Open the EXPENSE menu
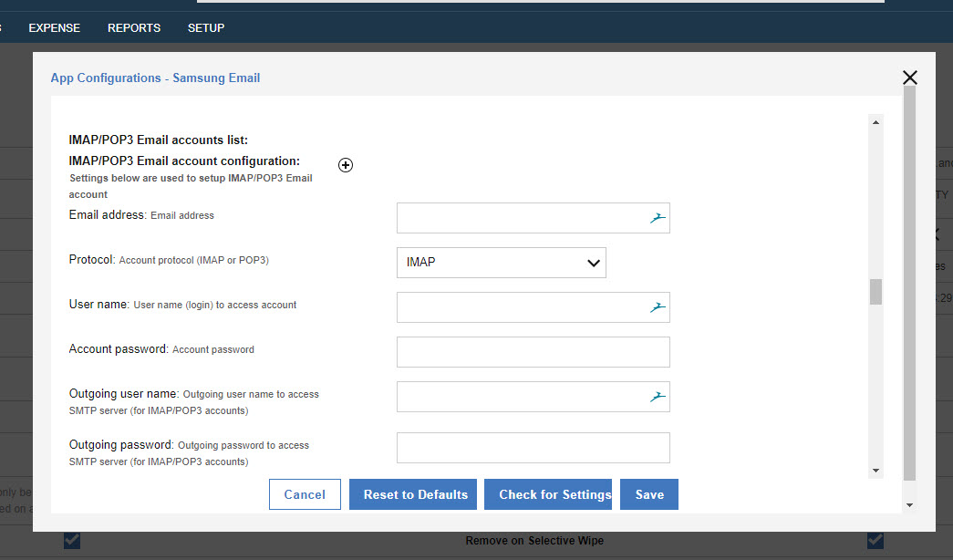This screenshot has width=953, height=560. click(54, 28)
